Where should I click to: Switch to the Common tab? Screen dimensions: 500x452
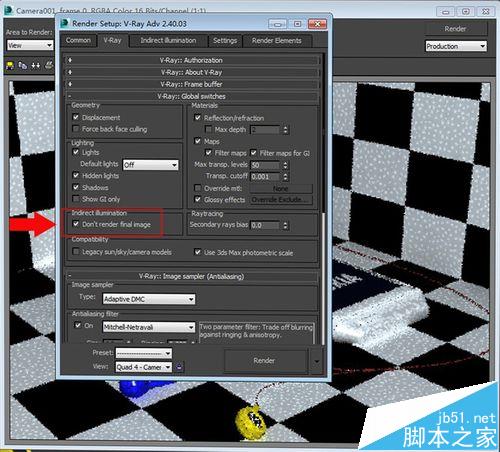[x=78, y=40]
